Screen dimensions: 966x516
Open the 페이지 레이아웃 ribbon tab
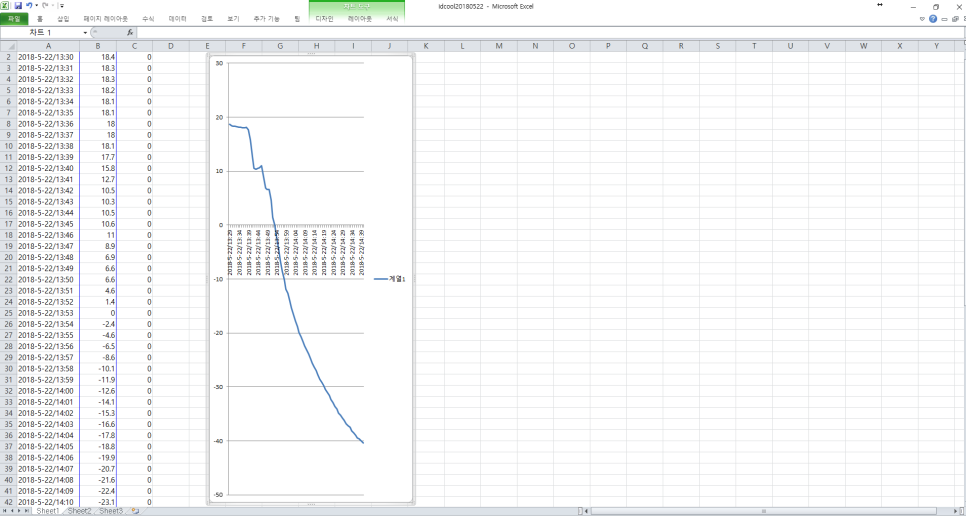[106, 19]
